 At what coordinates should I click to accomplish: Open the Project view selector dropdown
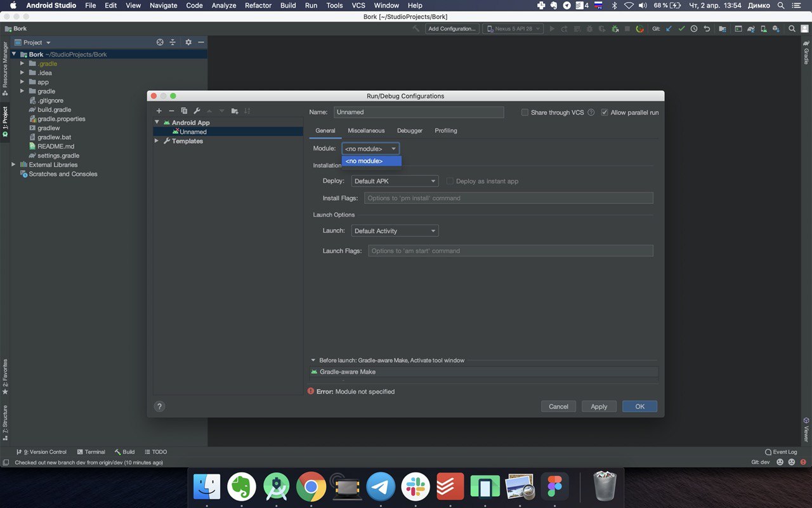32,43
